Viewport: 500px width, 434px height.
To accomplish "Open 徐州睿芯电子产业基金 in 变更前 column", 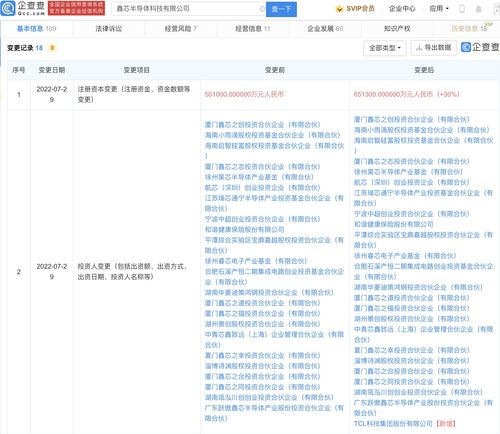I will coord(256,261).
